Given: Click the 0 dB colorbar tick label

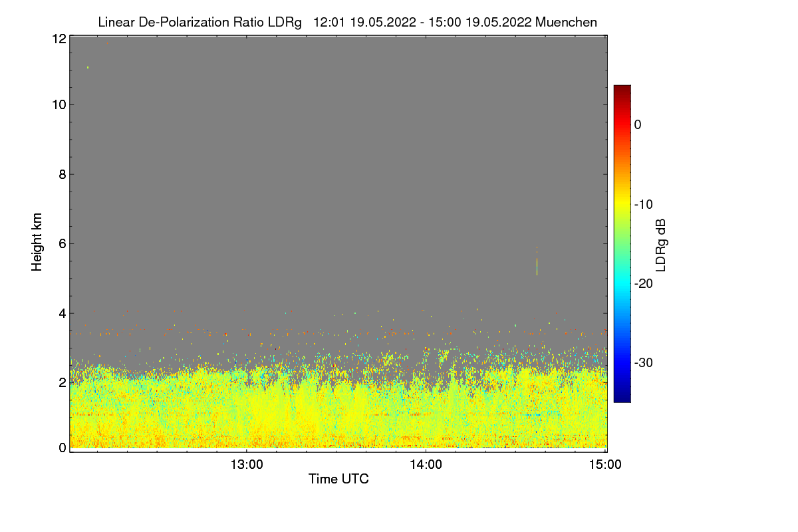Looking at the screenshot, I should pyautogui.click(x=638, y=124).
